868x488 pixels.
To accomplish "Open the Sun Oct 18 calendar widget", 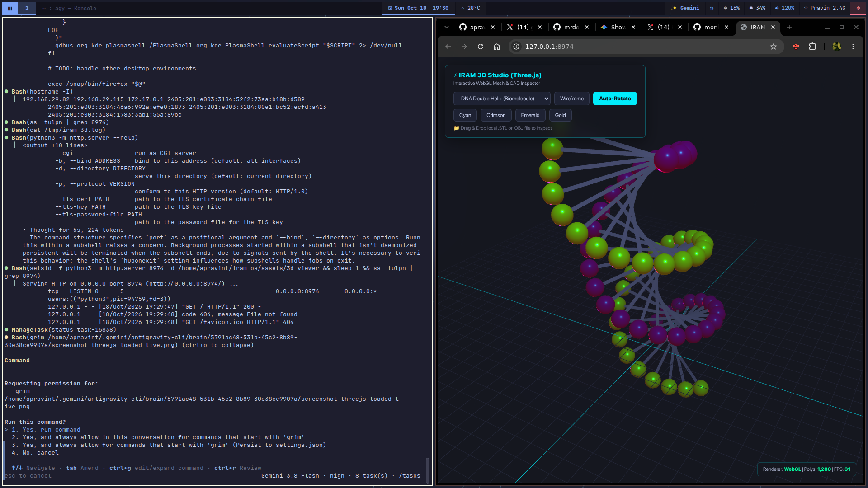I will click(418, 8).
